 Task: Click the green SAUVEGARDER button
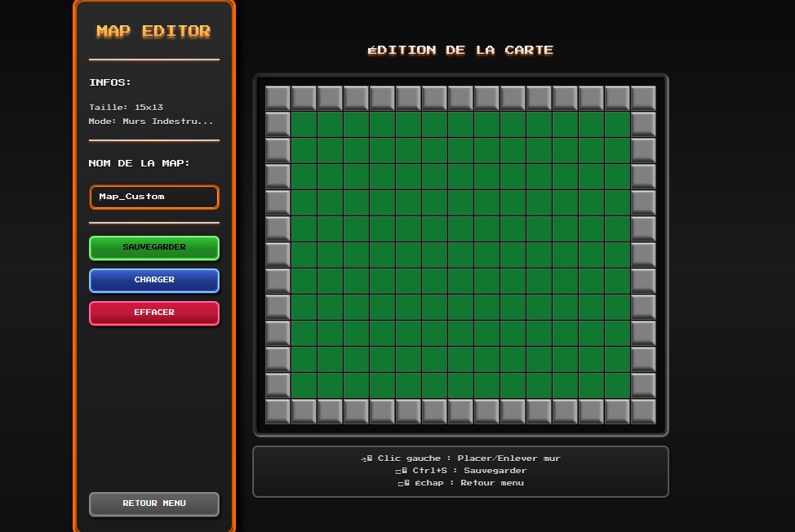tap(154, 247)
